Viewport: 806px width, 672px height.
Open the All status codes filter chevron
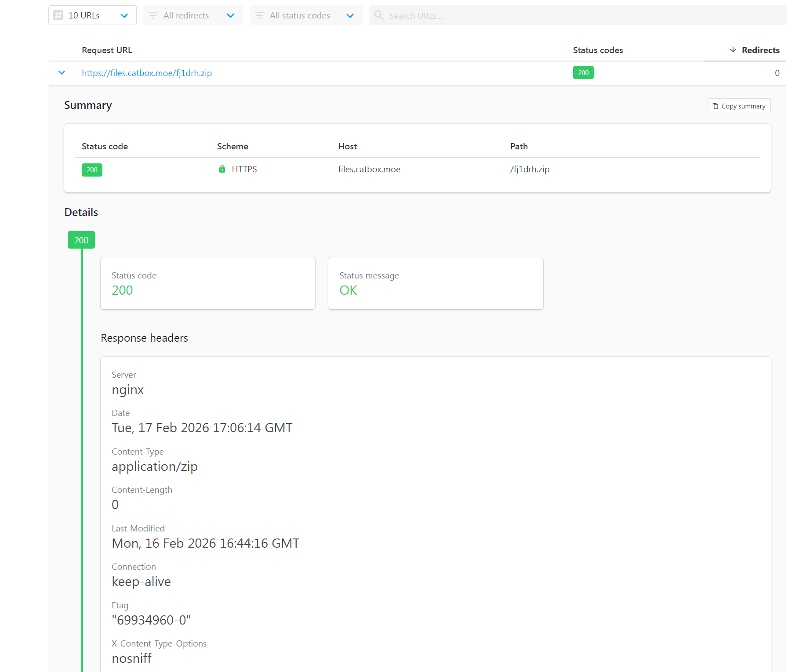(350, 15)
